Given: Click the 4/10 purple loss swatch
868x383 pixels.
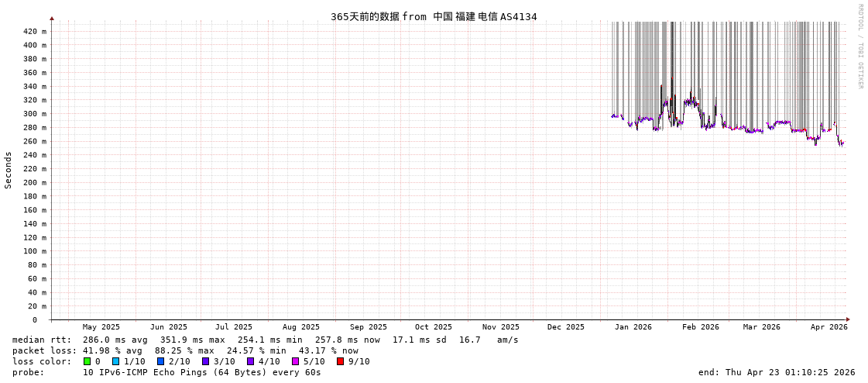Looking at the screenshot, I should pos(250,361).
